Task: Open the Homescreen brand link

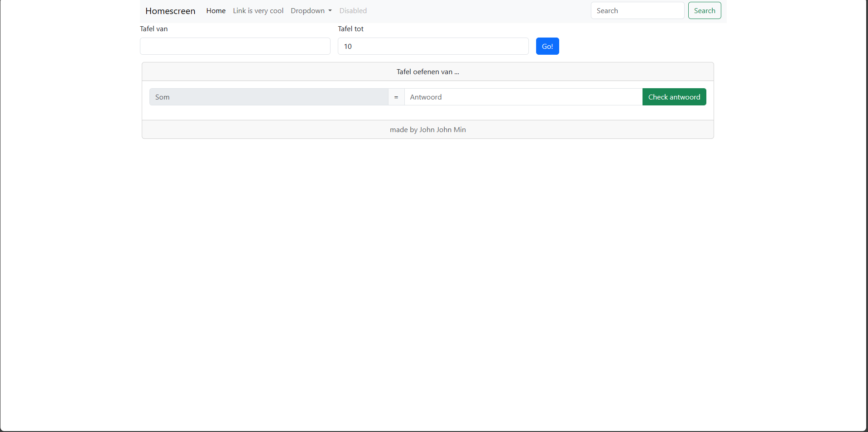Action: pyautogui.click(x=170, y=11)
